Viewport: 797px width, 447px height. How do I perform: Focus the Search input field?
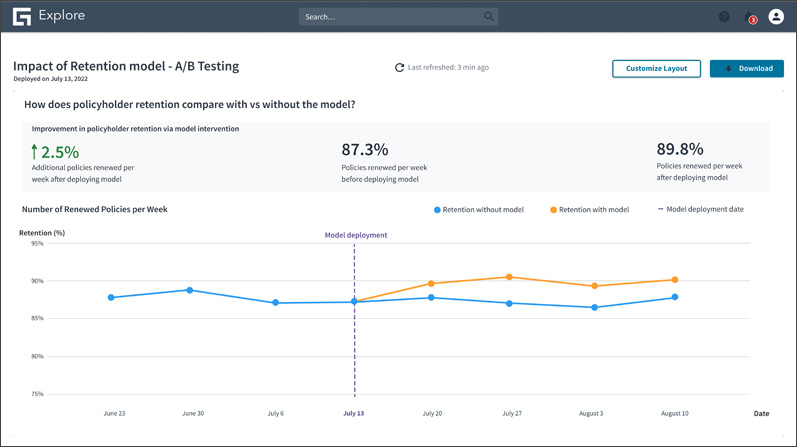pos(390,17)
